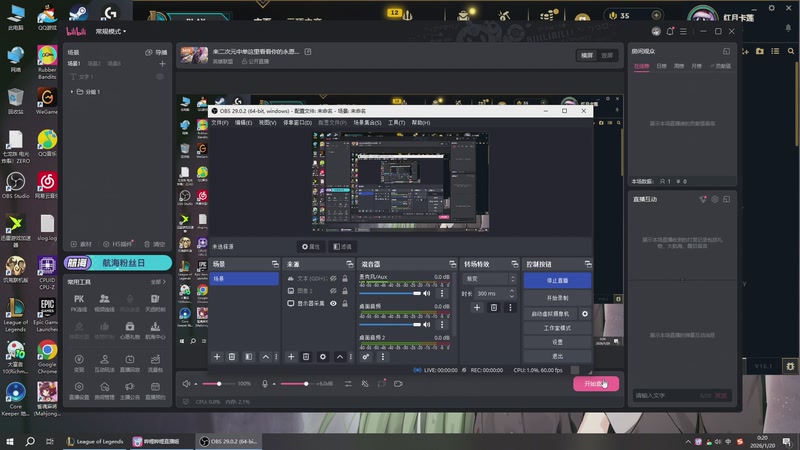Open OBS 场景集合(S) menu

coord(367,123)
